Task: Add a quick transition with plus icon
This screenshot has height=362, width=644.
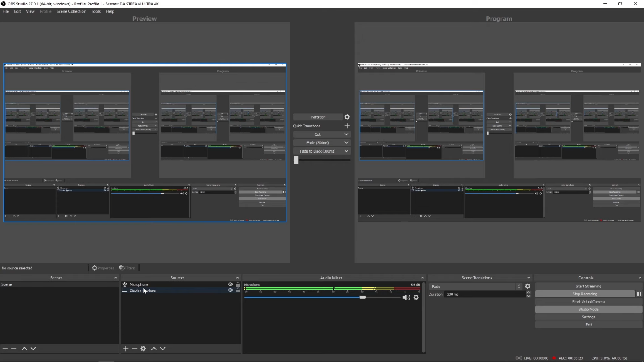Action: pyautogui.click(x=347, y=126)
